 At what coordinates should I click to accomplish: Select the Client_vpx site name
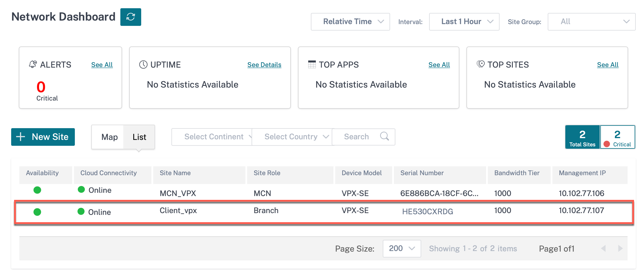point(178,210)
